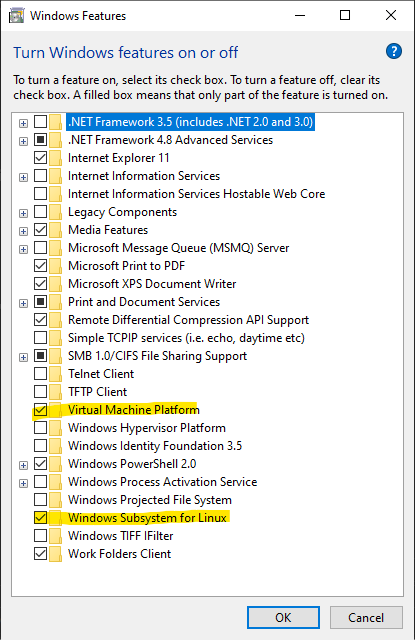
Task: Uncheck Remote Differential Compression API Support
Action: tap(40, 320)
